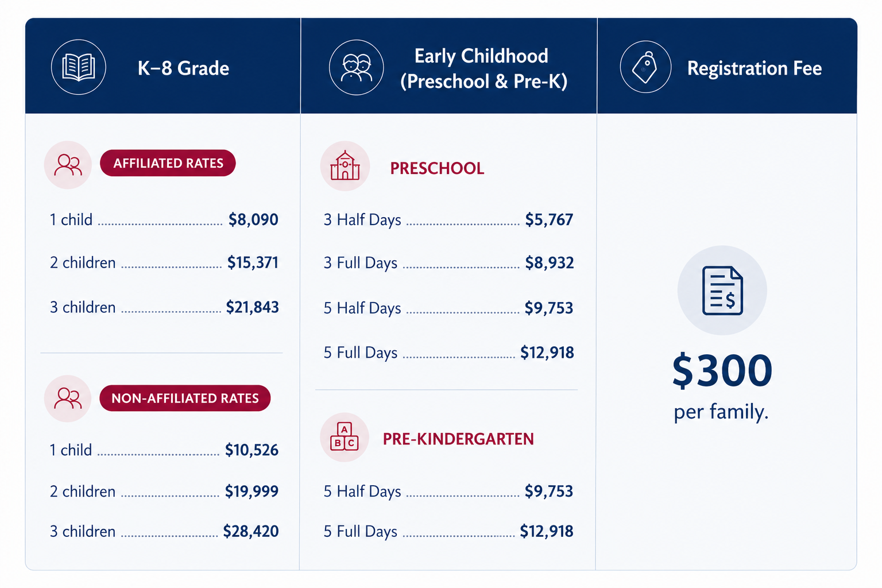
Task: Click the PRE-KINDERGARTEN section heading
Action: (458, 439)
